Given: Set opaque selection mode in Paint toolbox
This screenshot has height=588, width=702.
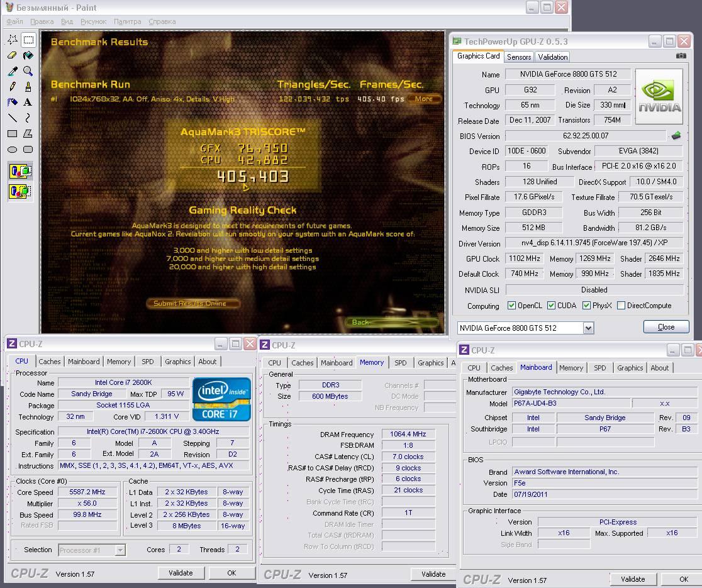Looking at the screenshot, I should [20, 172].
